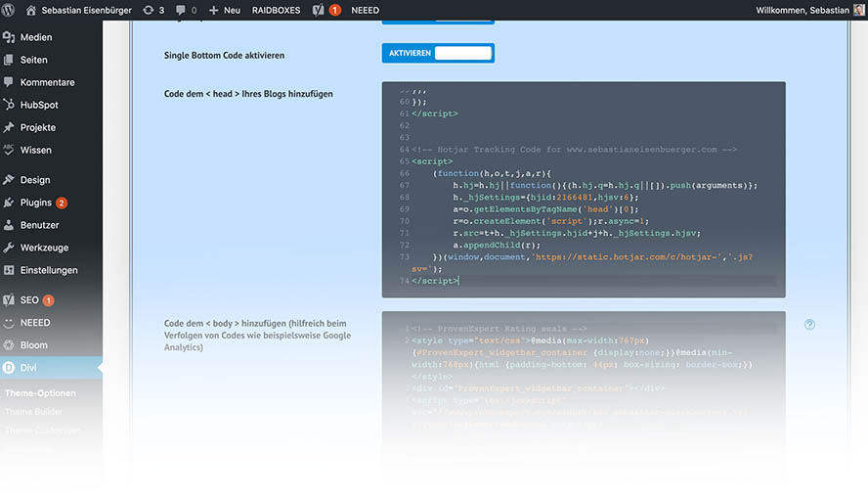
Task: Click the ProvenExpert Rating seals comment
Action: click(499, 329)
